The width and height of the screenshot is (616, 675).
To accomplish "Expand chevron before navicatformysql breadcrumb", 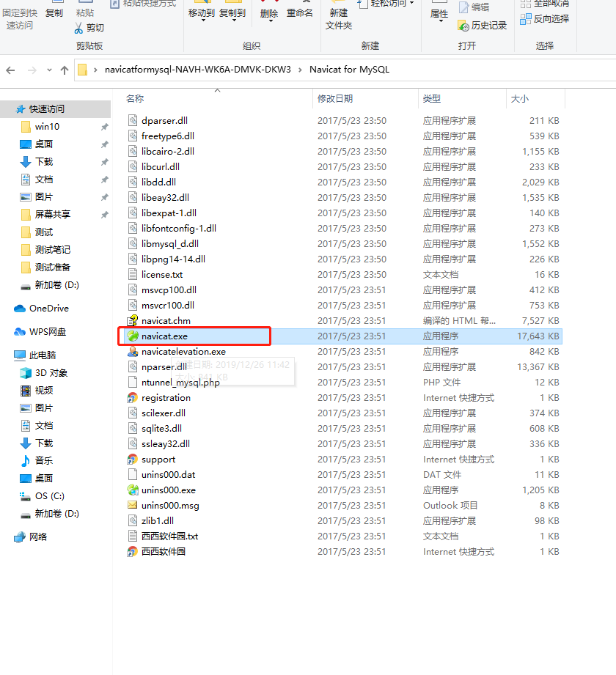I will 95,70.
